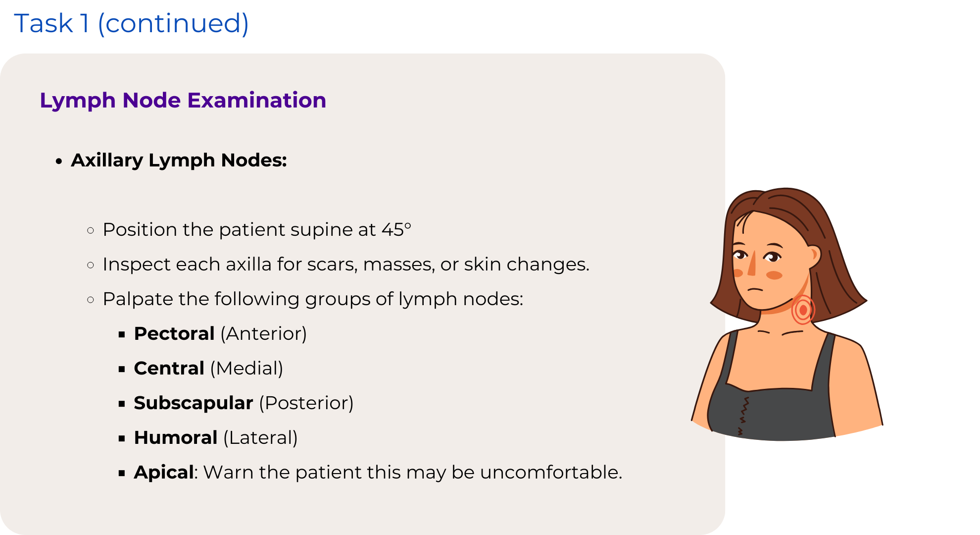
Task: Click the "Axillary Lymph Nodes:" bullet
Action: click(179, 160)
